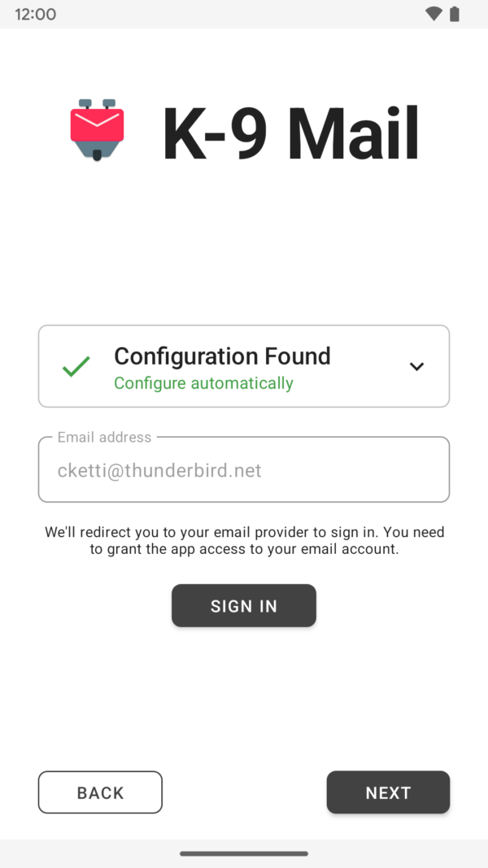Go to previous step with BACK
Image resolution: width=488 pixels, height=868 pixels.
click(100, 792)
